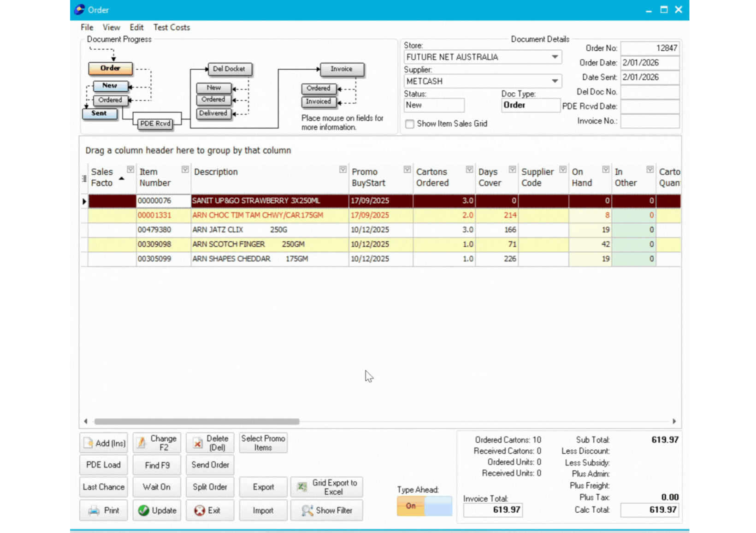Click the Del Doc No input field
This screenshot has width=756, height=533.
click(x=650, y=92)
